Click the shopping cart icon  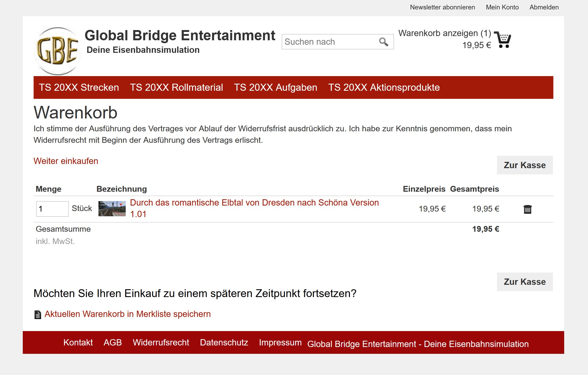[x=503, y=40]
